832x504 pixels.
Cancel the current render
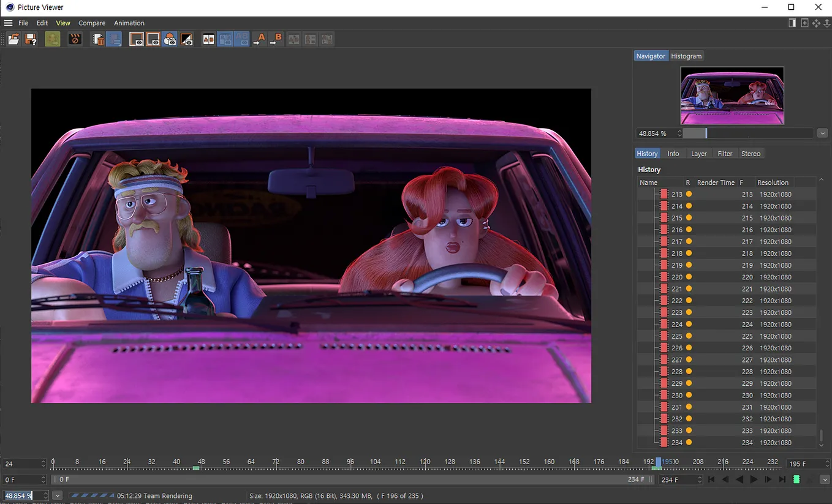coord(75,39)
